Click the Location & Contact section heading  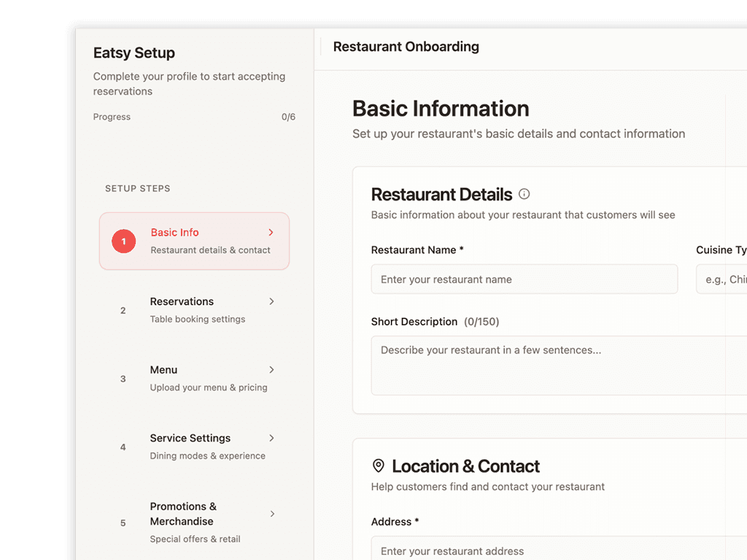465,466
